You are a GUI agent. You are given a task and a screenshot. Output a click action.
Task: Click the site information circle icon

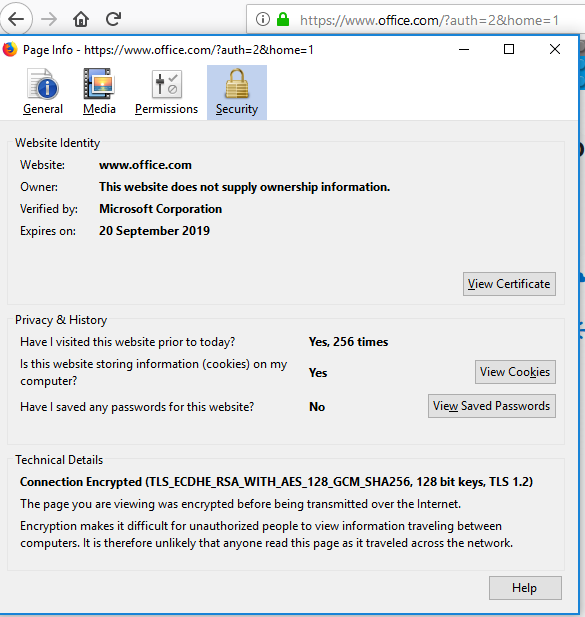point(263,19)
